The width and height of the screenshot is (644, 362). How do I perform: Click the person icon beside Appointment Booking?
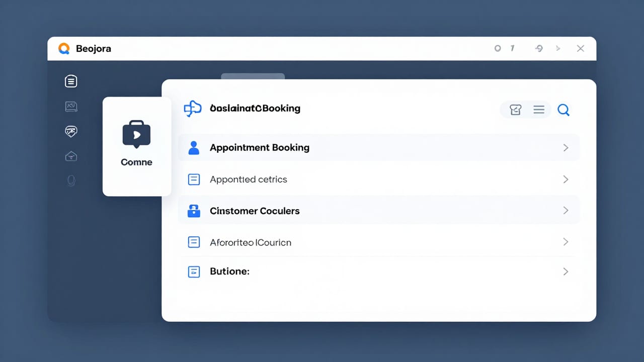coord(194,148)
